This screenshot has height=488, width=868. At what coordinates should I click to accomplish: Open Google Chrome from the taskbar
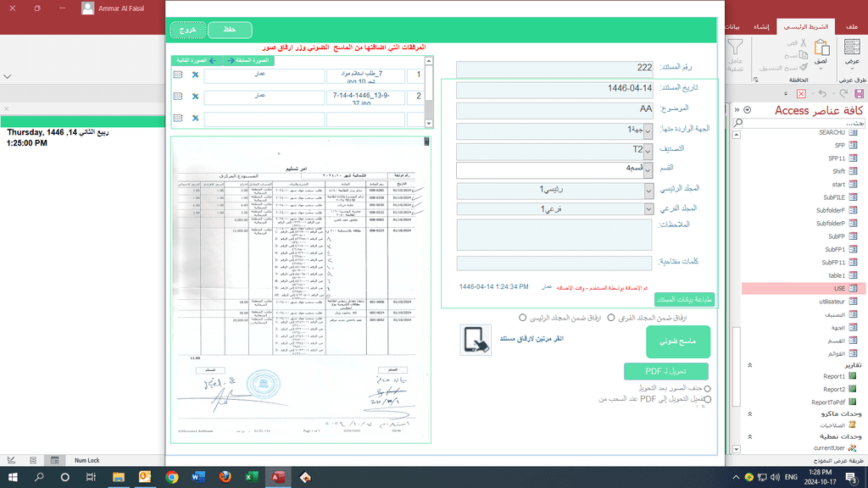pos(171,477)
